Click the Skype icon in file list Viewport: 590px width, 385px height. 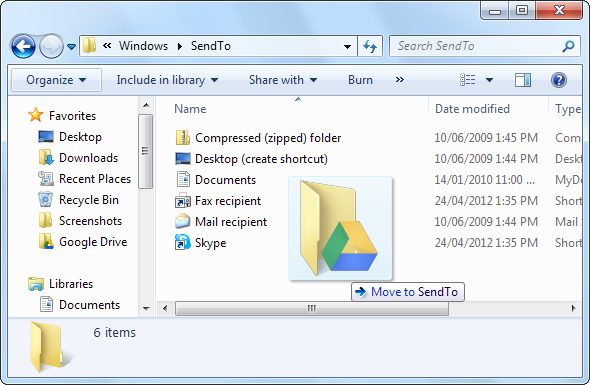click(x=183, y=242)
